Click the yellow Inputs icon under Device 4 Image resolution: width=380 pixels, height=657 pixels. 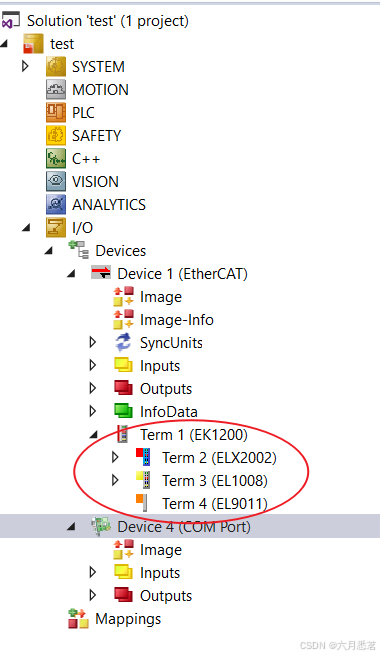[124, 572]
